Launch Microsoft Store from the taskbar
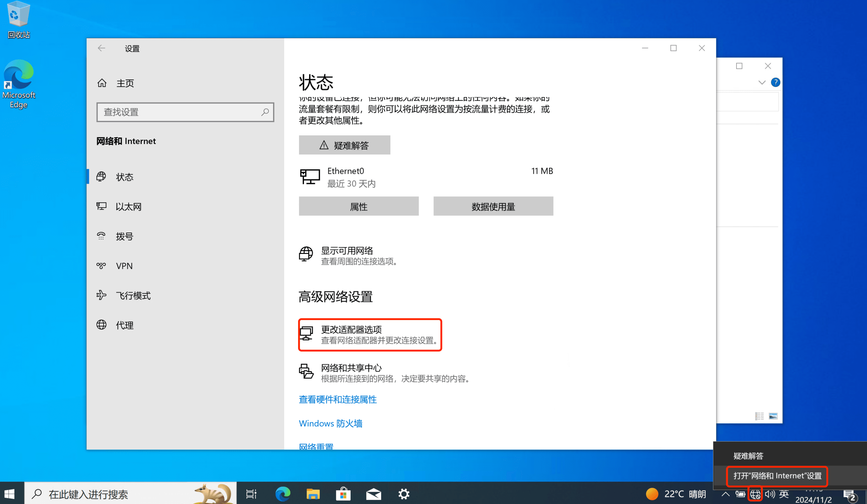 (x=343, y=494)
